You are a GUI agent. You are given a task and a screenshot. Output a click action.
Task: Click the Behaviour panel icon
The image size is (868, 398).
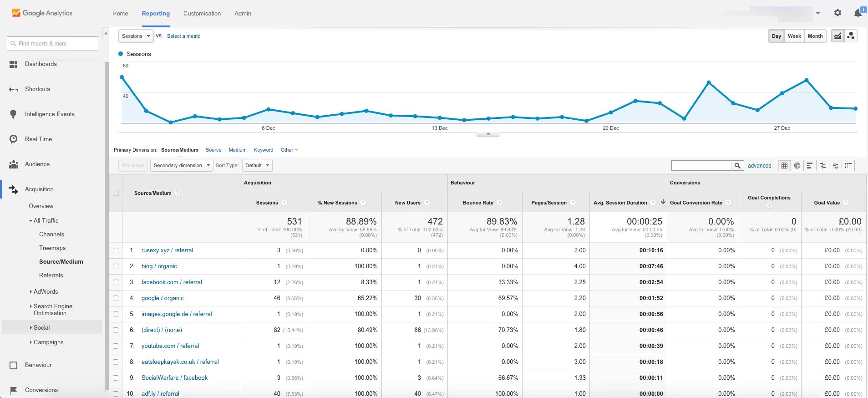pos(14,365)
